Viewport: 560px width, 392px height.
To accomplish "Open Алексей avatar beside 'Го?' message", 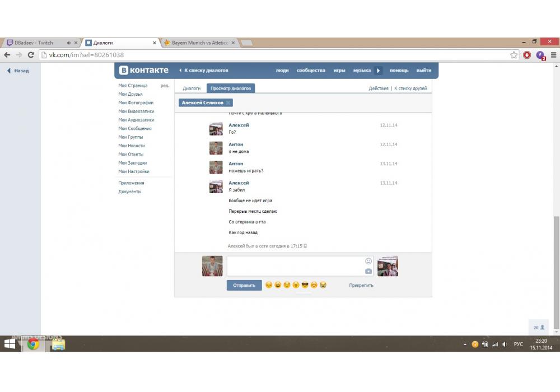I will pos(216,129).
